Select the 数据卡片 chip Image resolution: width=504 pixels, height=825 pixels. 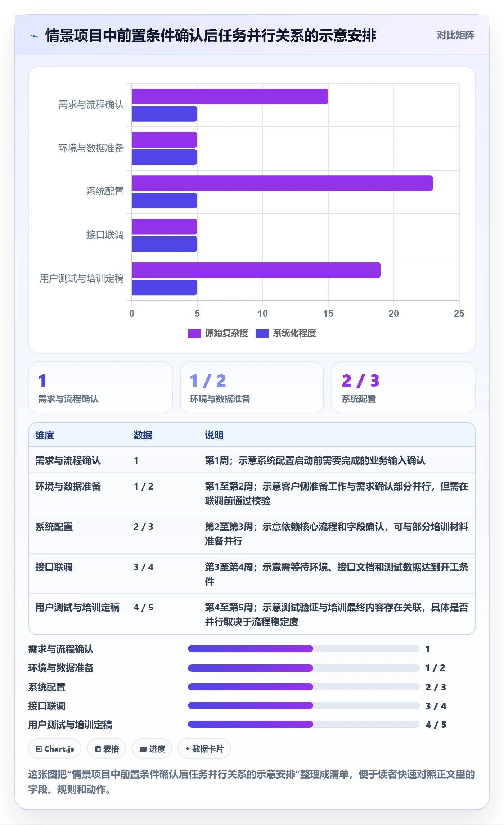coord(204,749)
